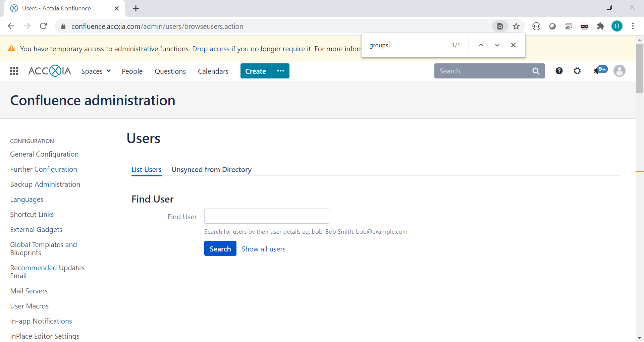
Task: Click the browser forward arrow
Action: click(27, 26)
